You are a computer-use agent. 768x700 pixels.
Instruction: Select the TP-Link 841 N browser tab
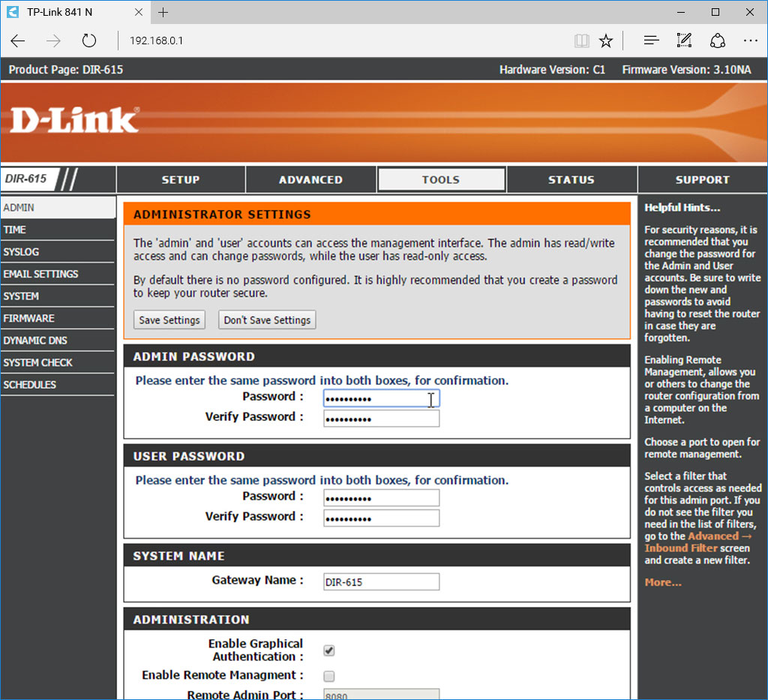tap(76, 12)
